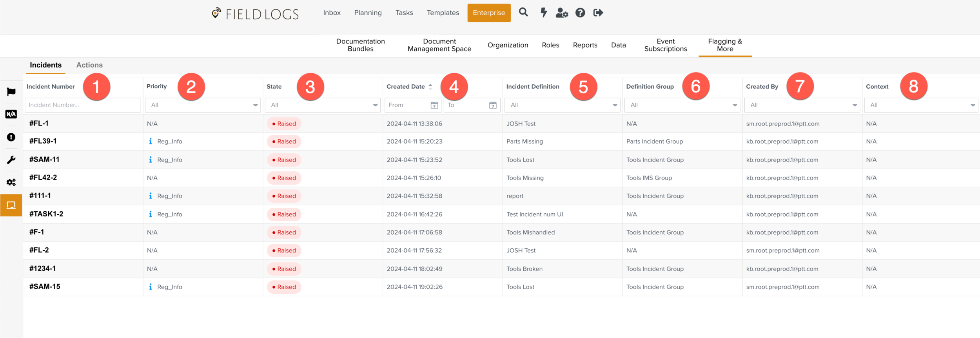980x338 pixels.
Task: Click Raised state badge in #F-1 row
Action: [284, 233]
